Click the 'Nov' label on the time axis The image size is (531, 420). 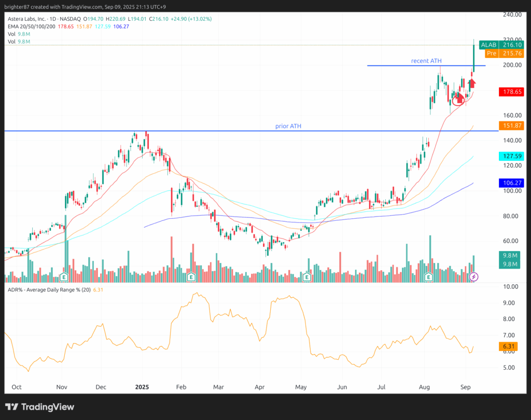[62, 387]
